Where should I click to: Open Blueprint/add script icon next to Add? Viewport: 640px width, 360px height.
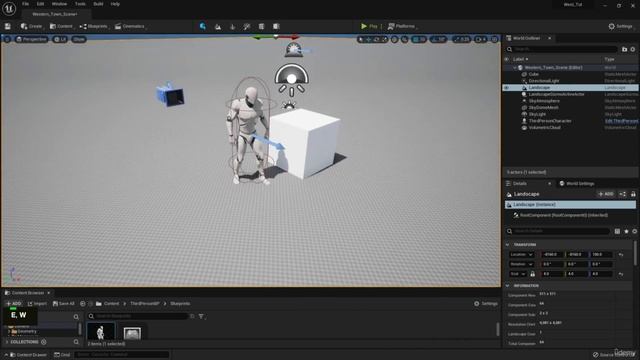pos(622,194)
